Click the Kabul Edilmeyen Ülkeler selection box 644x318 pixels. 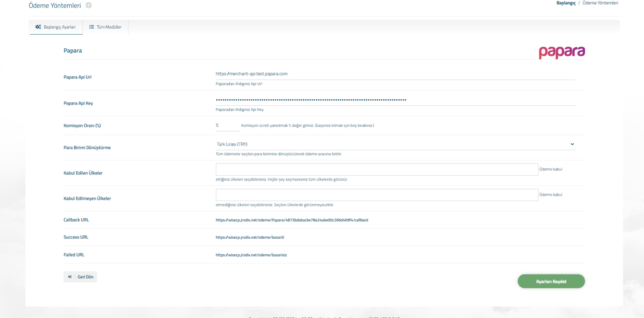377,195
